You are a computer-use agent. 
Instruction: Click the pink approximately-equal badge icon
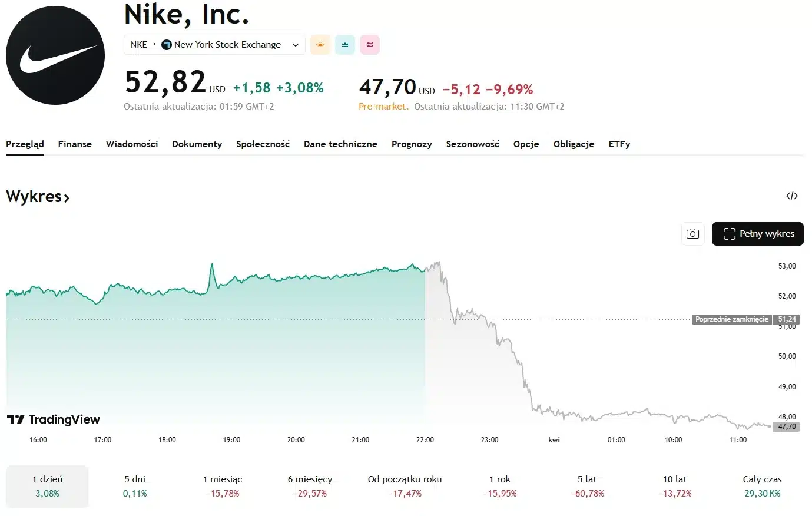tap(370, 45)
